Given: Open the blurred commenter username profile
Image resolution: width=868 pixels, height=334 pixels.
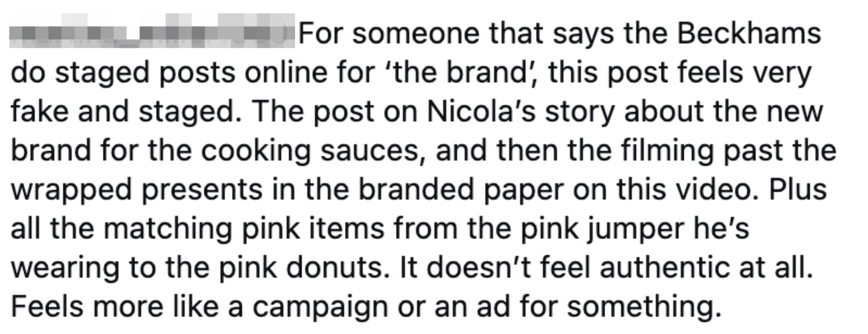Looking at the screenshot, I should point(152,31).
